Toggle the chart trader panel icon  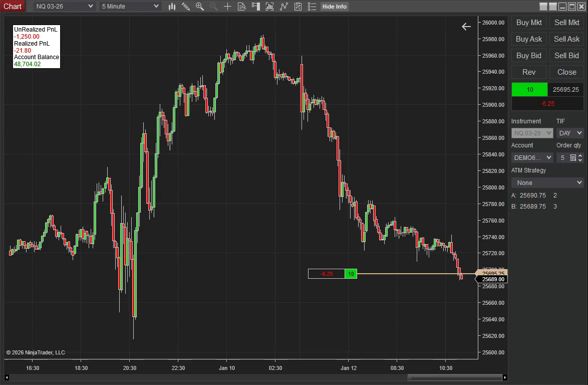pyautogui.click(x=256, y=7)
